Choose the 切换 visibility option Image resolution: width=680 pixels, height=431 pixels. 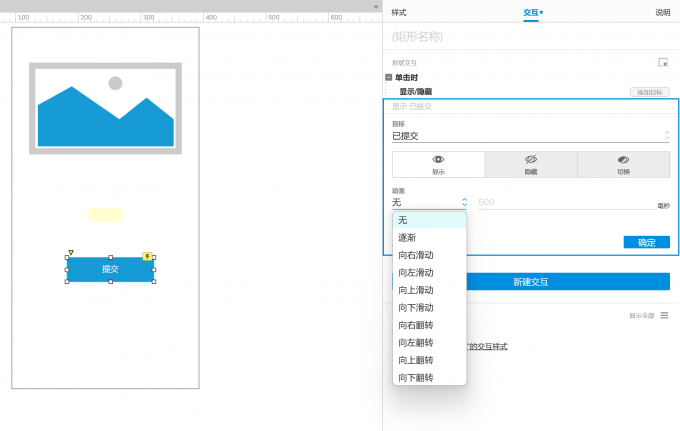click(x=624, y=164)
